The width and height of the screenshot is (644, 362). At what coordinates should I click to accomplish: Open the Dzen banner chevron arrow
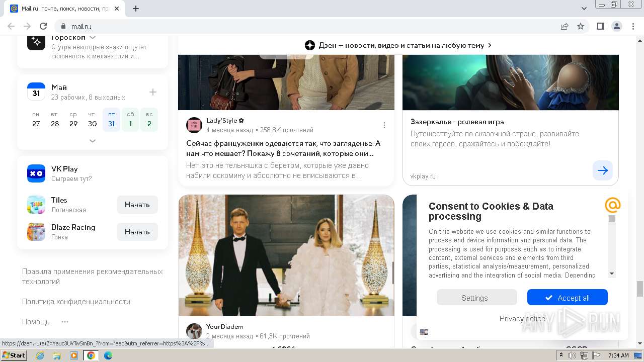tap(490, 45)
